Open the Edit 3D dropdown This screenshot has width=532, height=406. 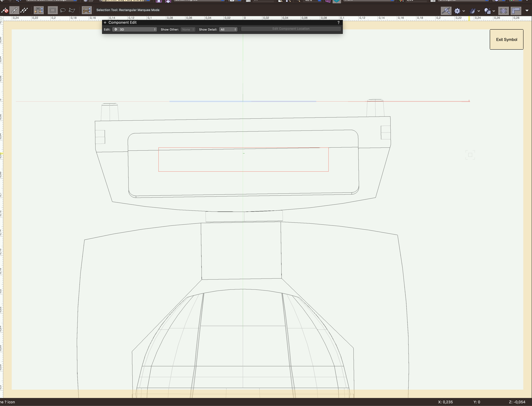coord(135,29)
